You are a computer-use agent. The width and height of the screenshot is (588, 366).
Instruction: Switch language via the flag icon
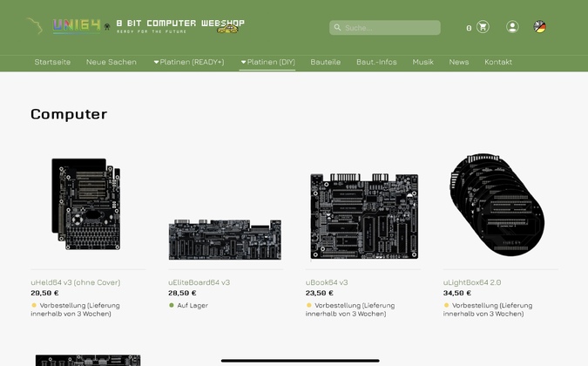point(539,27)
